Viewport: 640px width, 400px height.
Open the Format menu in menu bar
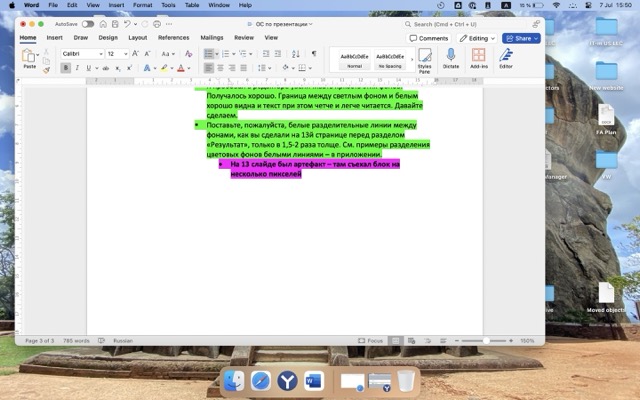(x=142, y=5)
